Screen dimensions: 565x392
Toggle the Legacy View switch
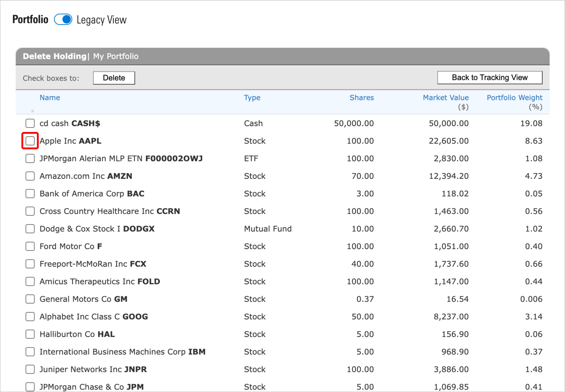click(x=63, y=19)
